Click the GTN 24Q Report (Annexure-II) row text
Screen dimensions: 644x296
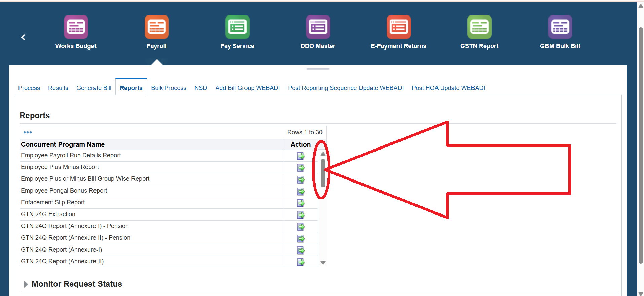coord(62,261)
